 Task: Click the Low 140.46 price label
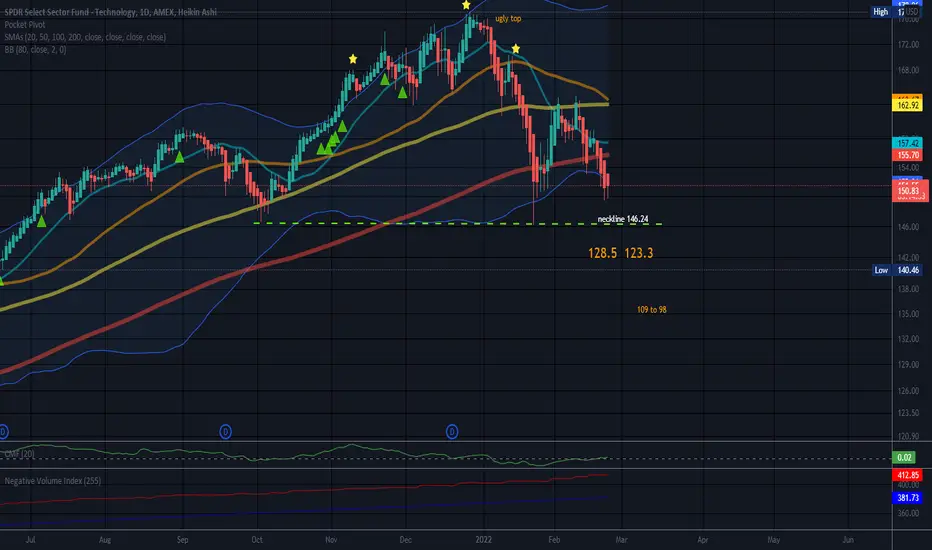coord(898,270)
